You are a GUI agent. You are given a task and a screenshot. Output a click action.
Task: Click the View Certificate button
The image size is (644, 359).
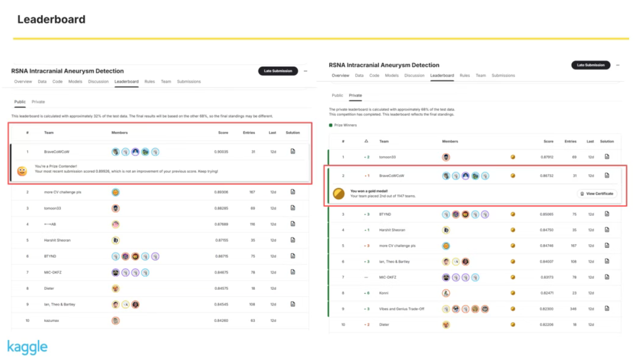pyautogui.click(x=596, y=193)
